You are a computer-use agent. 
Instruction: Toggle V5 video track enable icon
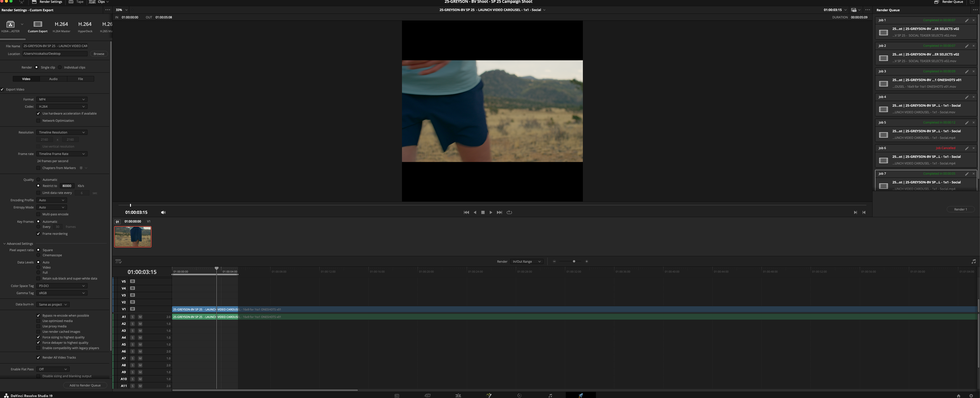(132, 281)
